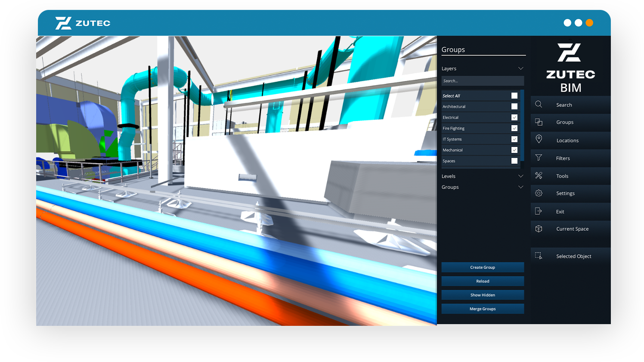Click inside the layer search field
644x362 pixels.
[483, 80]
